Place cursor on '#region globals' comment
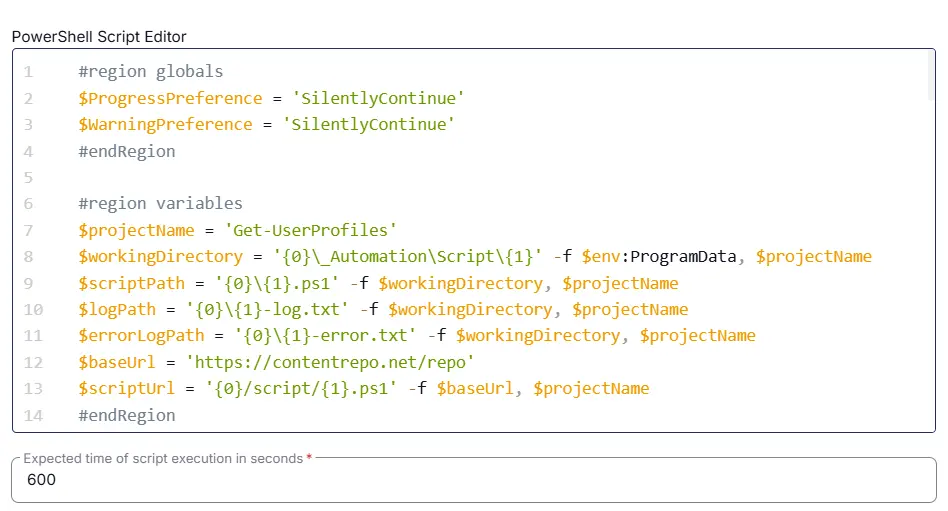948x511 pixels. pyautogui.click(x=150, y=72)
